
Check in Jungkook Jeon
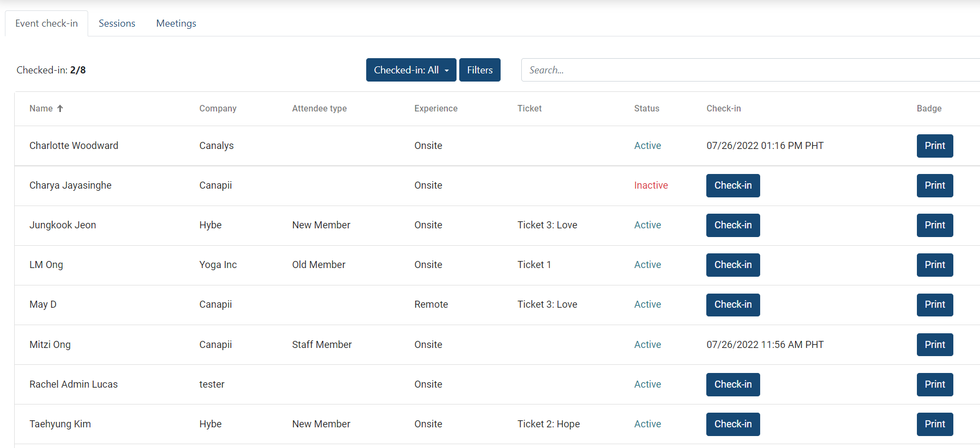(x=732, y=225)
